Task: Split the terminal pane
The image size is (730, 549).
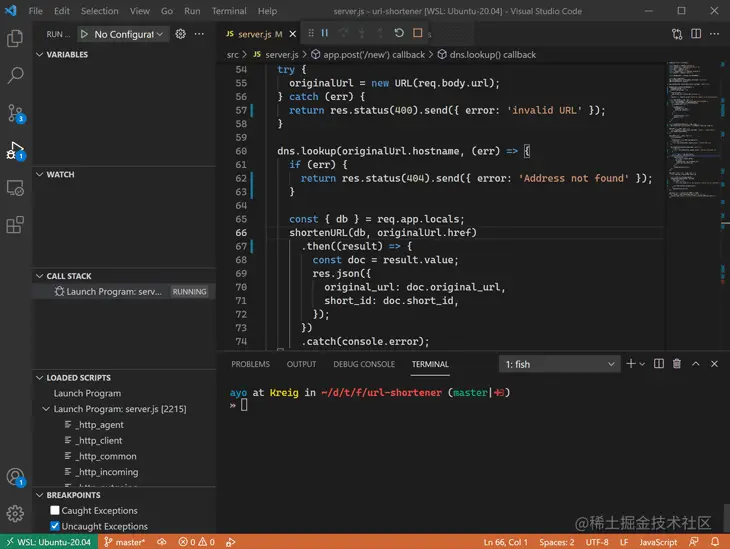Action: click(x=659, y=364)
